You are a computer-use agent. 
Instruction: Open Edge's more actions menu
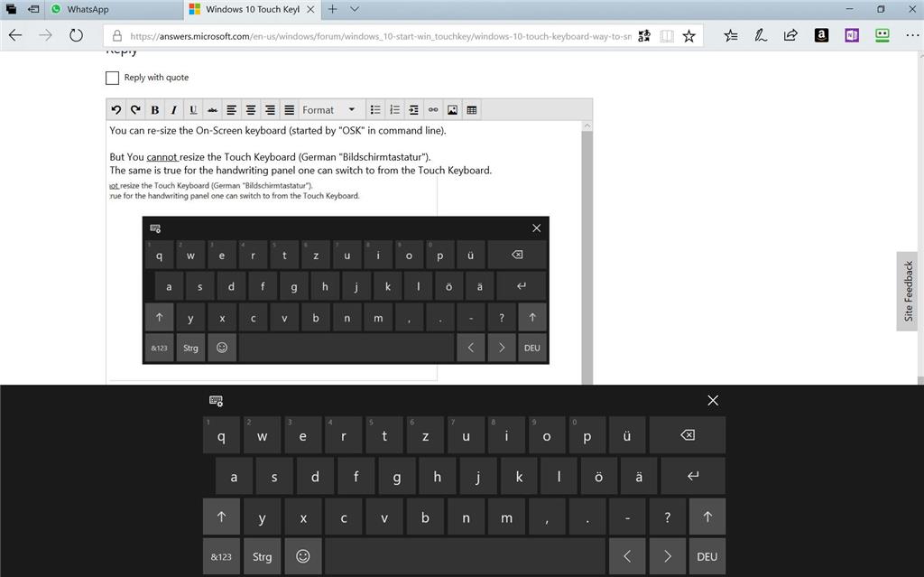pos(913,35)
